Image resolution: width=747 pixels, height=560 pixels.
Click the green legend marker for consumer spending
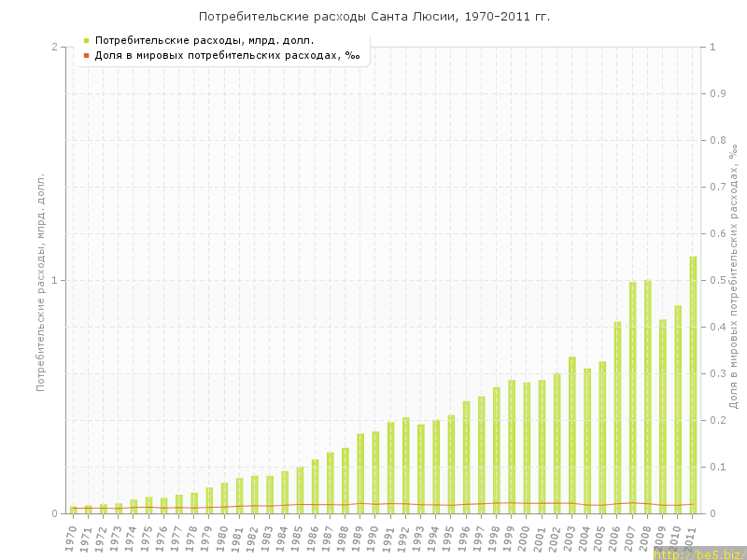(x=86, y=40)
